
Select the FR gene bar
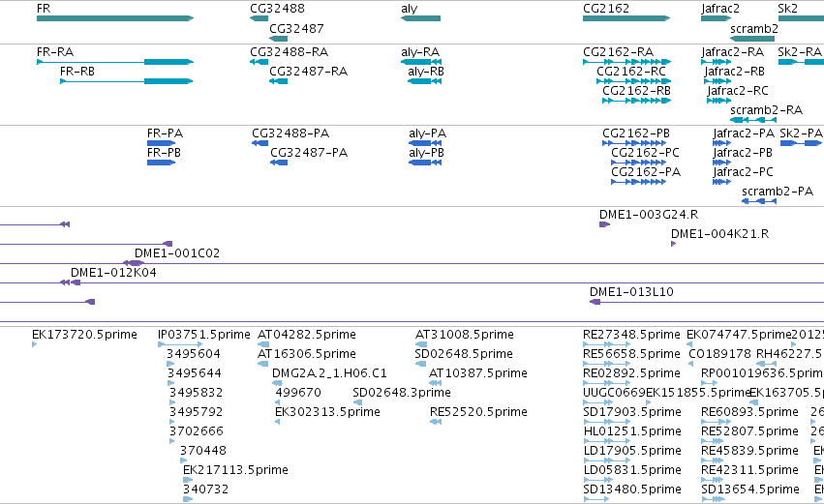115,18
